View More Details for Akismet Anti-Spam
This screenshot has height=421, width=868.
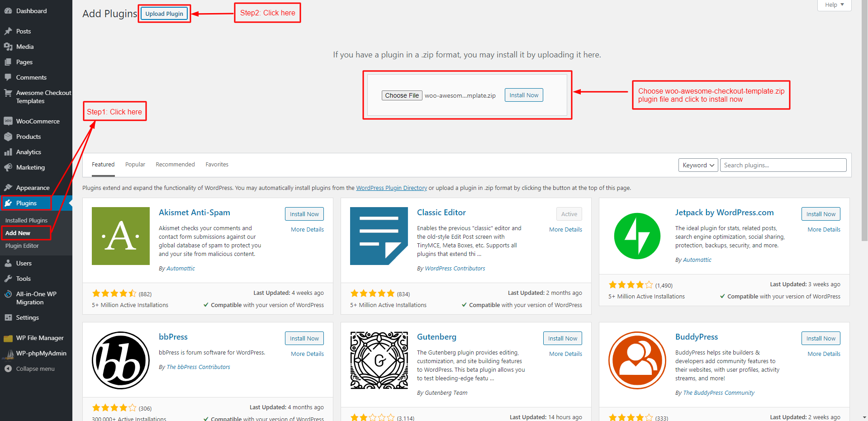307,229
